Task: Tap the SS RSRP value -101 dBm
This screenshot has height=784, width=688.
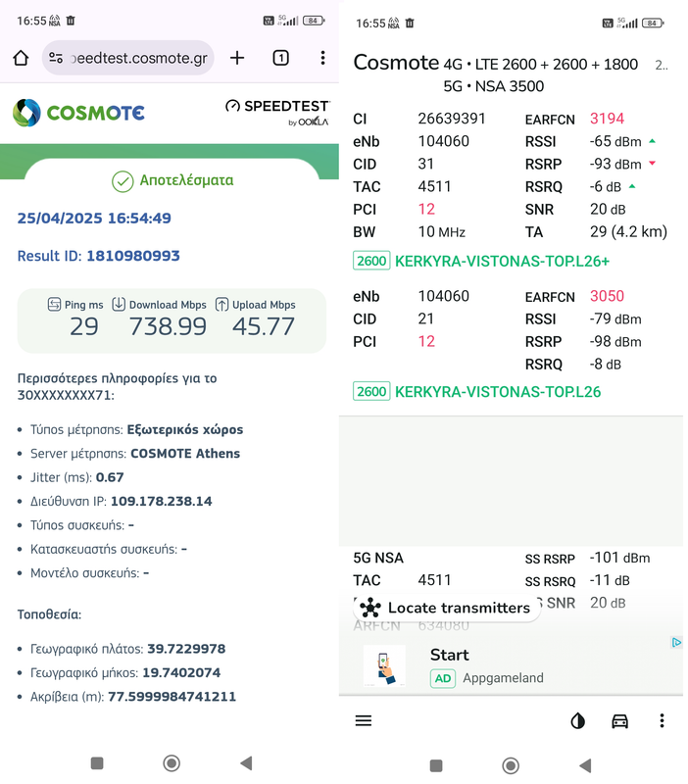Action: (620, 558)
